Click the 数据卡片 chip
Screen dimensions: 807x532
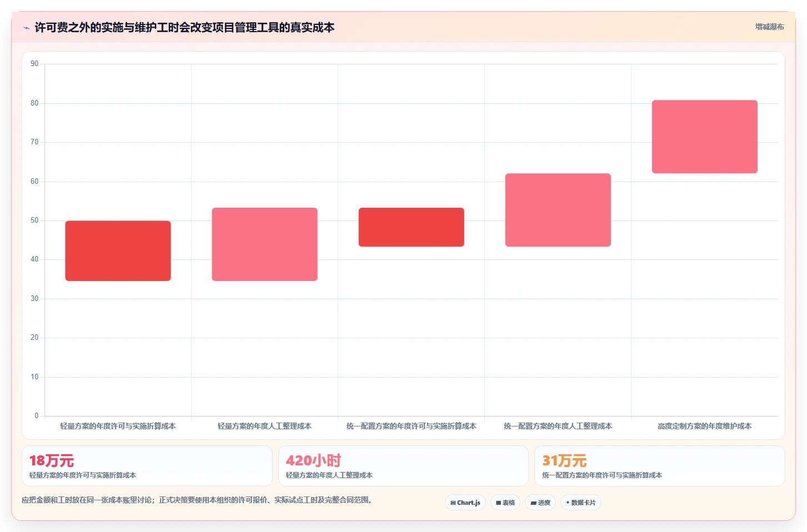[581, 503]
